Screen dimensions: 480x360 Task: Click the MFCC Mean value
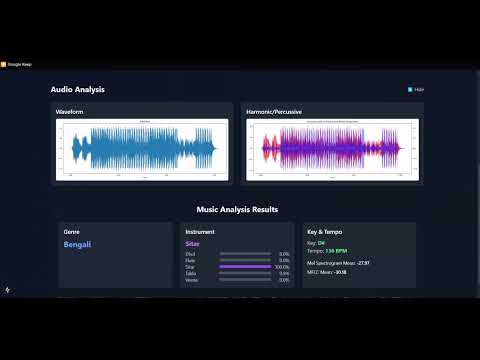(340, 272)
